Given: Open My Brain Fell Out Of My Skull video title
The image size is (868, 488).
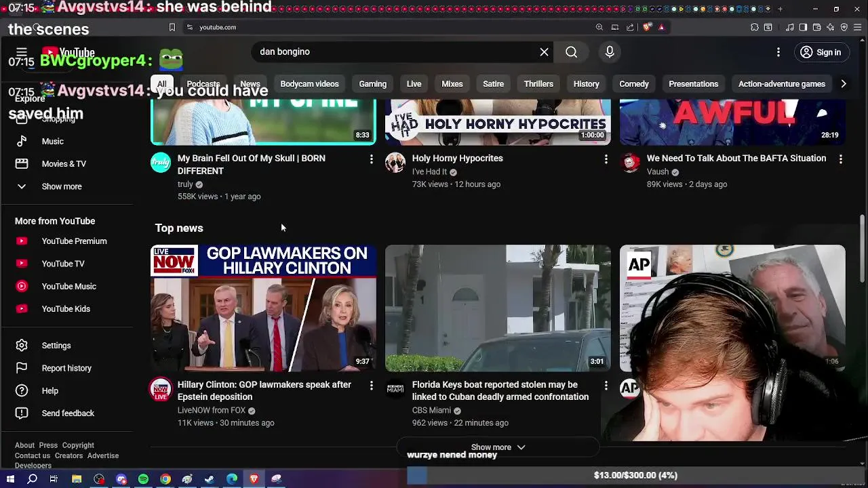Looking at the screenshot, I should pyautogui.click(x=252, y=165).
